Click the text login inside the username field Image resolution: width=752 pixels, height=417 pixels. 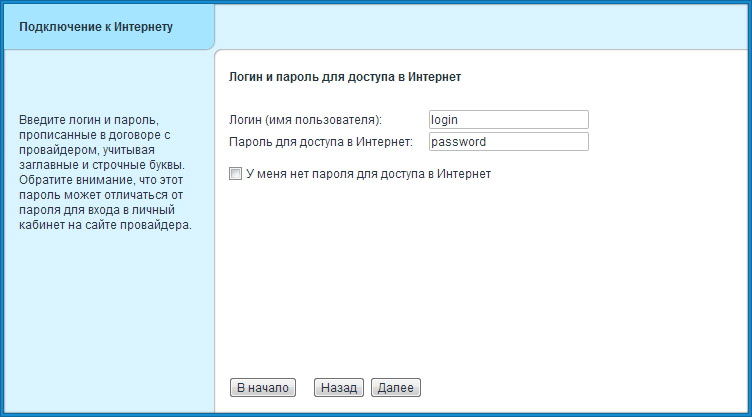click(x=444, y=120)
